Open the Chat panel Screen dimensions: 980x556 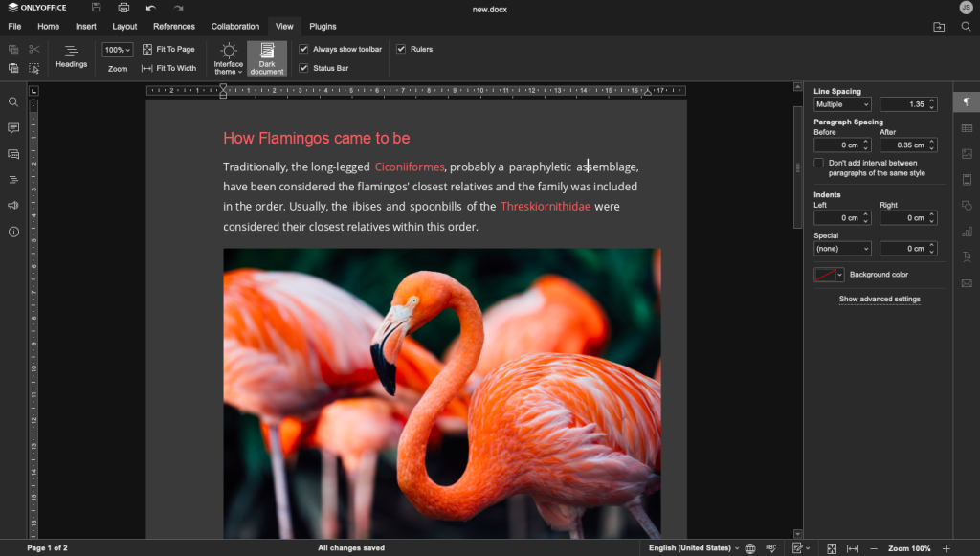pos(12,153)
